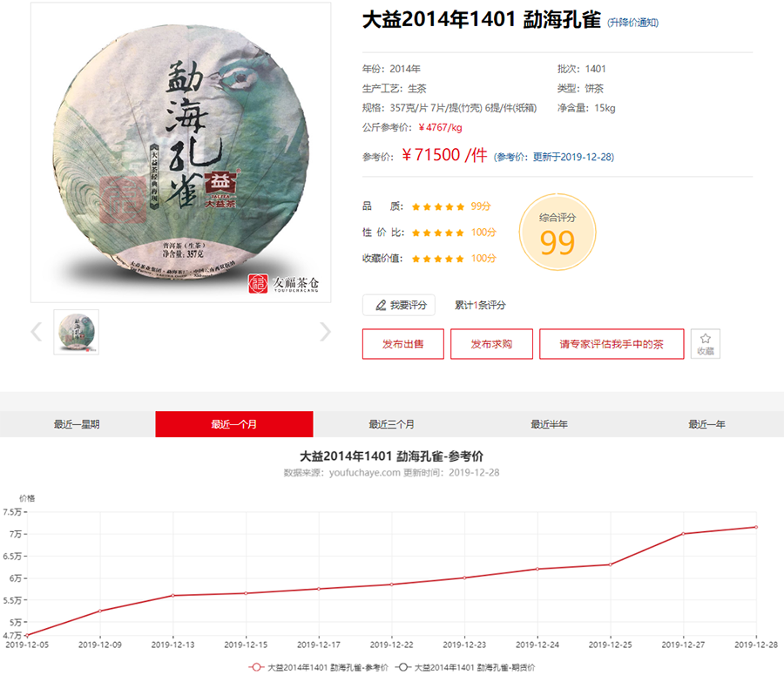This screenshot has width=784, height=675.
Task: Click the chart data point for 2019-12-27
Action: pyautogui.click(x=684, y=534)
